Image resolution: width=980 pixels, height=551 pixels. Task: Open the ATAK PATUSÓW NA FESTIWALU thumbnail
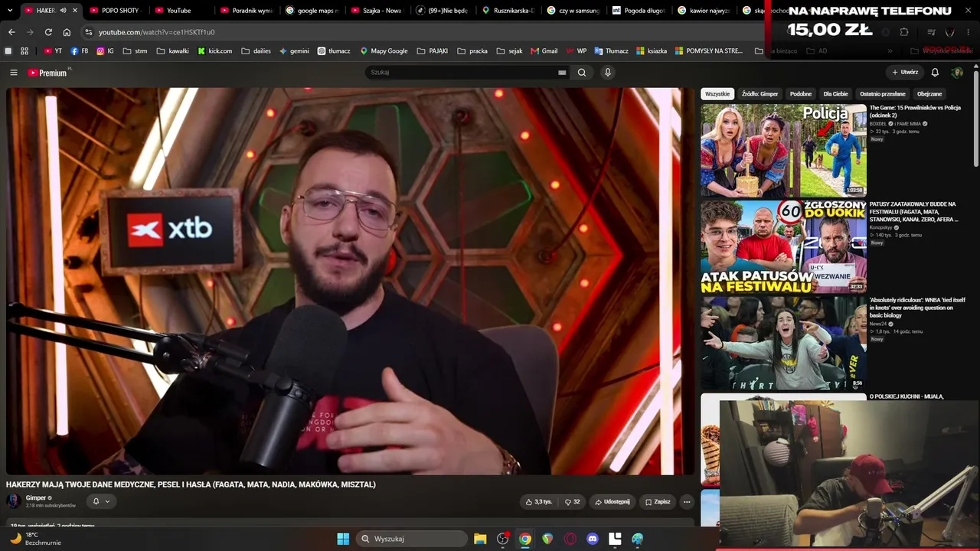coord(783,247)
